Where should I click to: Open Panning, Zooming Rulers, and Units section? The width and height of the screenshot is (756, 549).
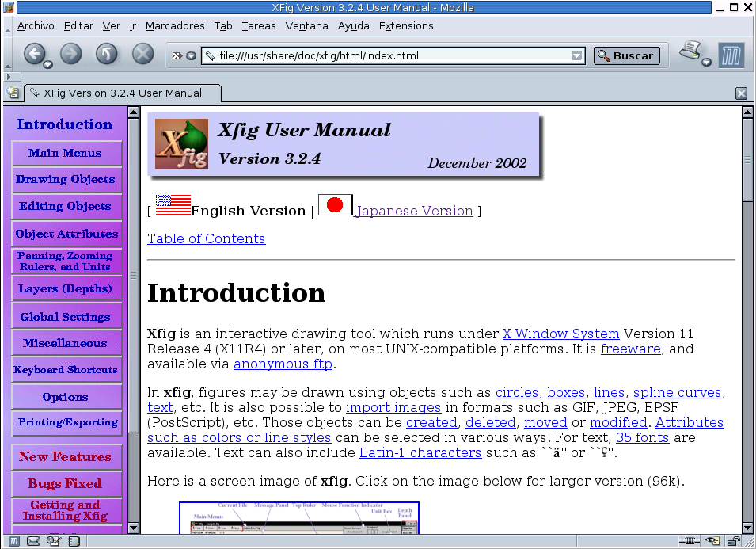coord(66,261)
